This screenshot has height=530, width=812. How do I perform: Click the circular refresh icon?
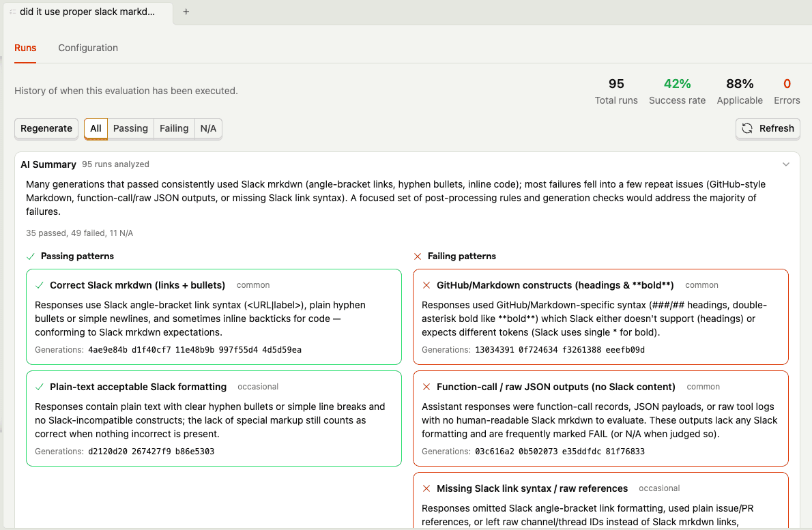coord(747,128)
